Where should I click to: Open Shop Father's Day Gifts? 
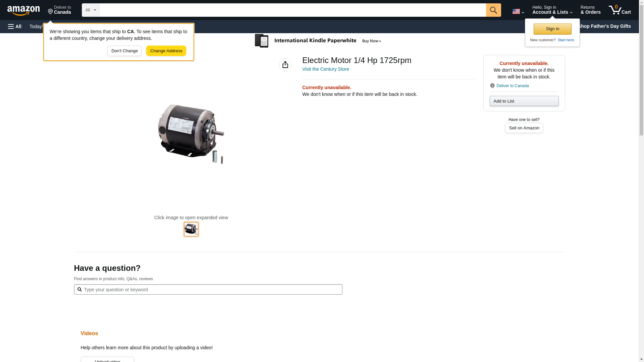[x=604, y=26]
